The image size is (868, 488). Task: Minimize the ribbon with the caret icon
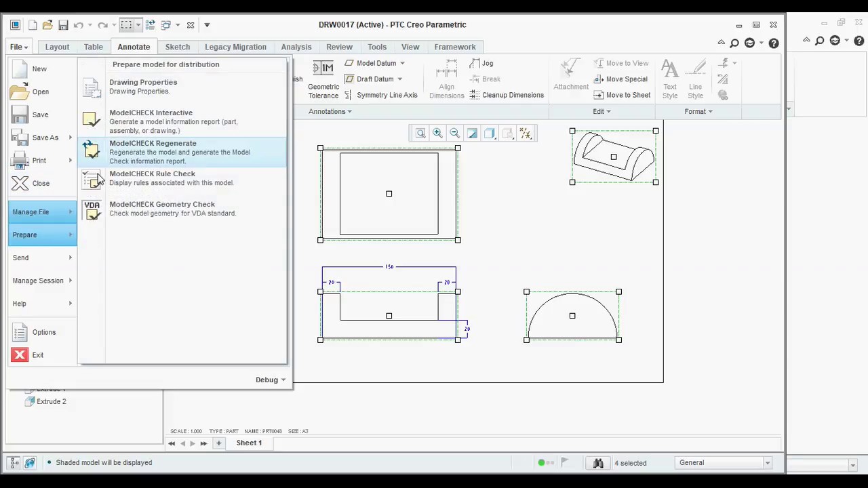pyautogui.click(x=722, y=43)
